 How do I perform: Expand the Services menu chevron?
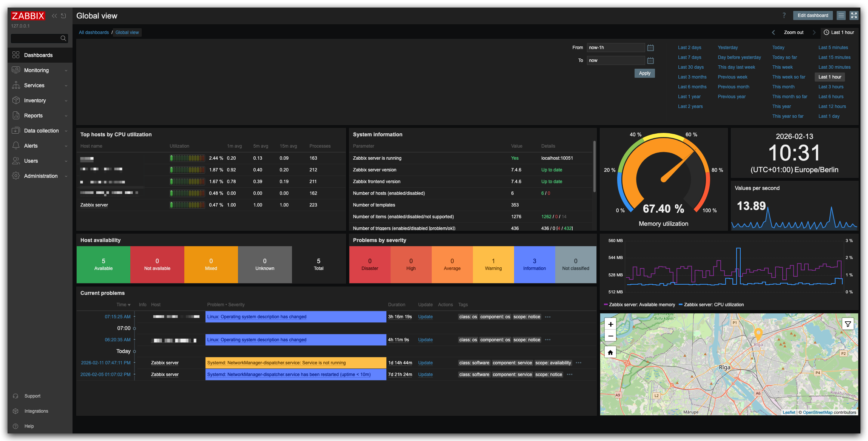click(66, 86)
